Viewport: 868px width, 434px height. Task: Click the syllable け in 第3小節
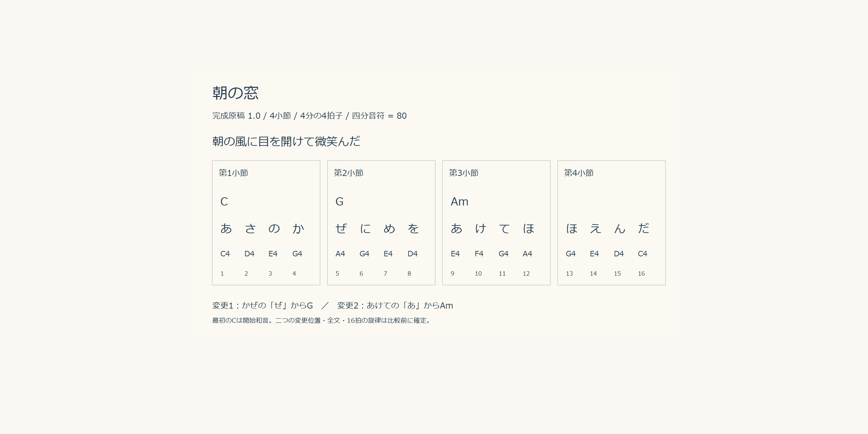click(480, 229)
